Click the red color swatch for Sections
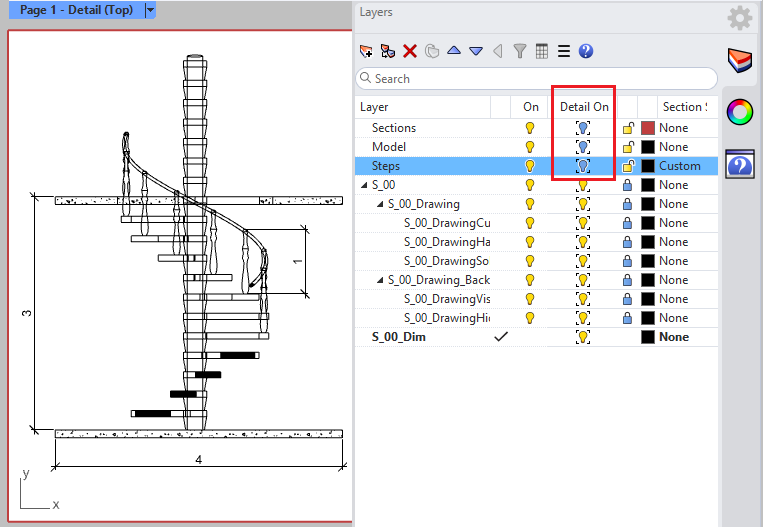The width and height of the screenshot is (763, 527). pos(648,128)
